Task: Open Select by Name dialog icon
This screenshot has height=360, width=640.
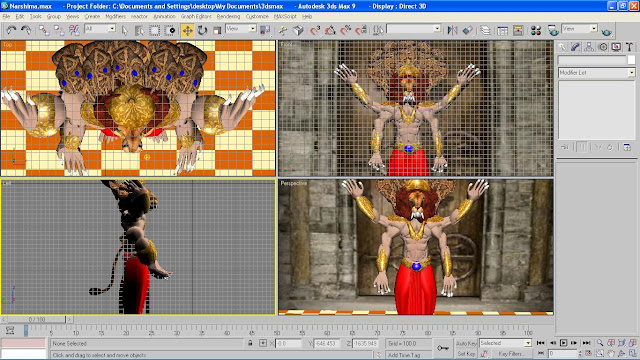Action: 139,30
